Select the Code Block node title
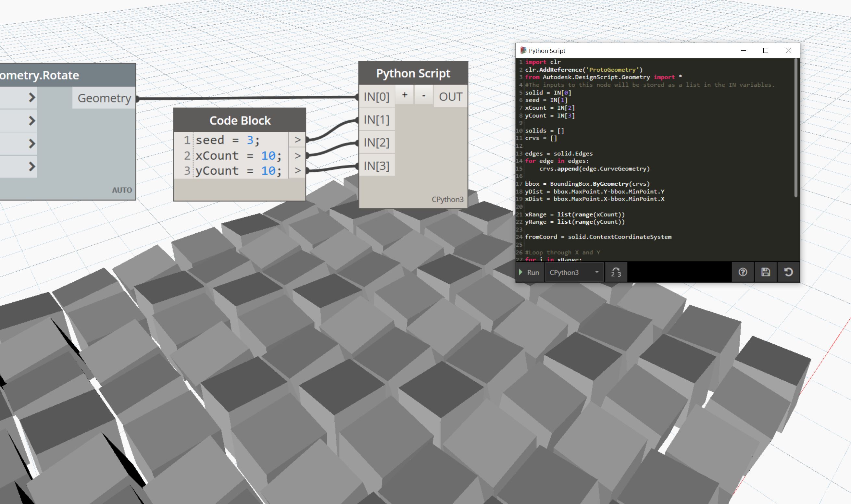The height and width of the screenshot is (504, 851). coord(240,120)
